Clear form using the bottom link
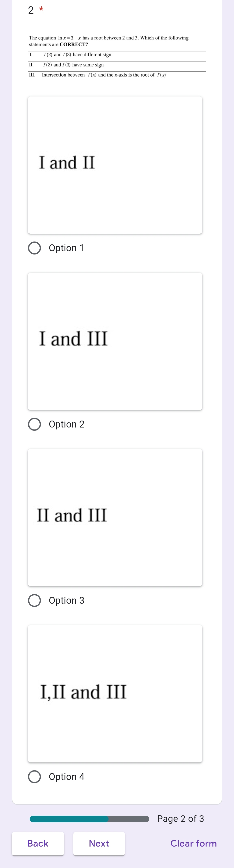Screen dimensions: 234x868 pos(193,844)
